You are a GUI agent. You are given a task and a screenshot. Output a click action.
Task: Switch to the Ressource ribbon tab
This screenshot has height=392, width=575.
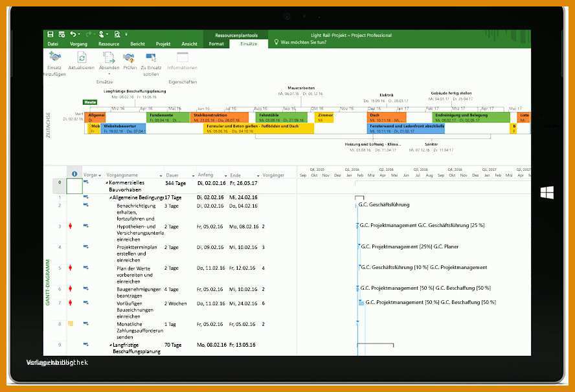[x=109, y=44]
